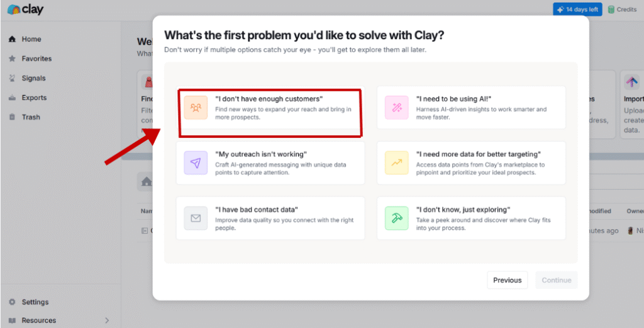This screenshot has width=644, height=328.
Task: Expand the Resources submenu chevron
Action: pos(106,320)
